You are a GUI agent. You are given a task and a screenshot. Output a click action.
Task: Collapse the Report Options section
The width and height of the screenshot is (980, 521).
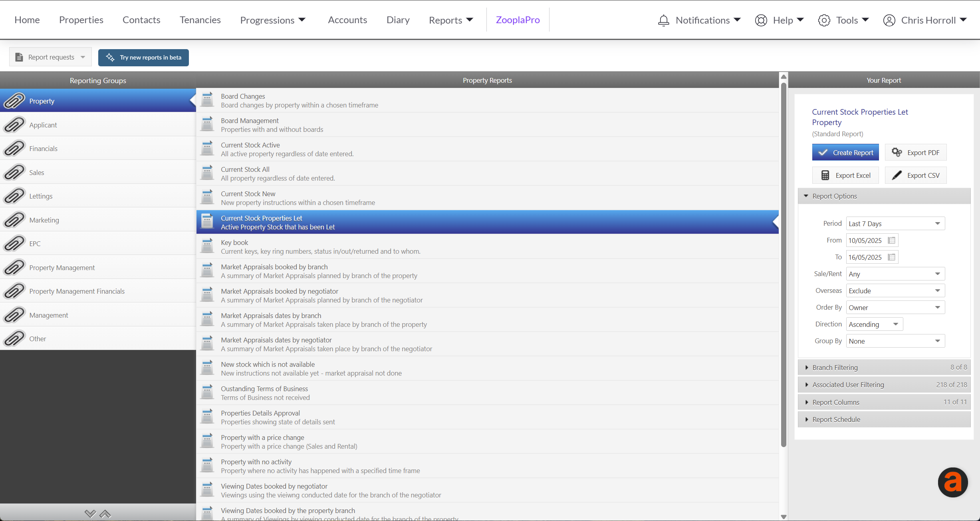[x=884, y=196]
